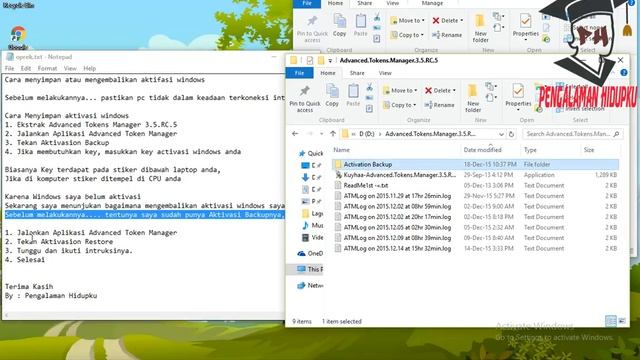Click Delete in Advanced.Tokens.Manager window ribbon
Viewport: 640px width, 360px height.
440,90
